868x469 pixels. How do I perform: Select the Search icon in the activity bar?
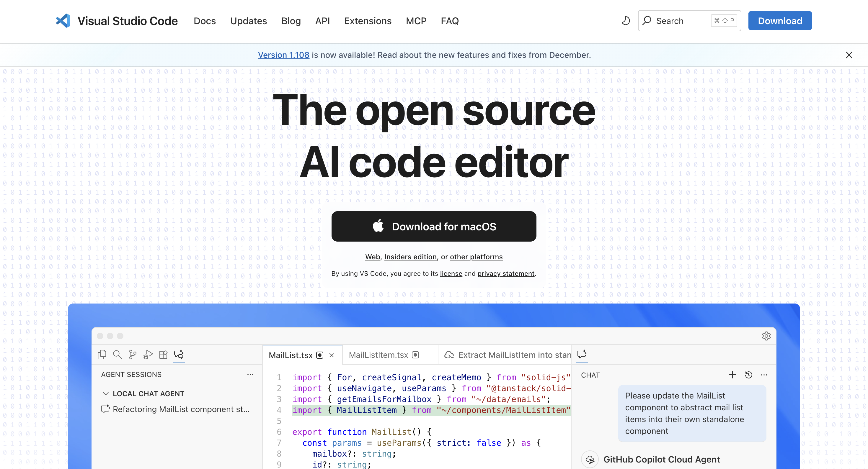[117, 355]
